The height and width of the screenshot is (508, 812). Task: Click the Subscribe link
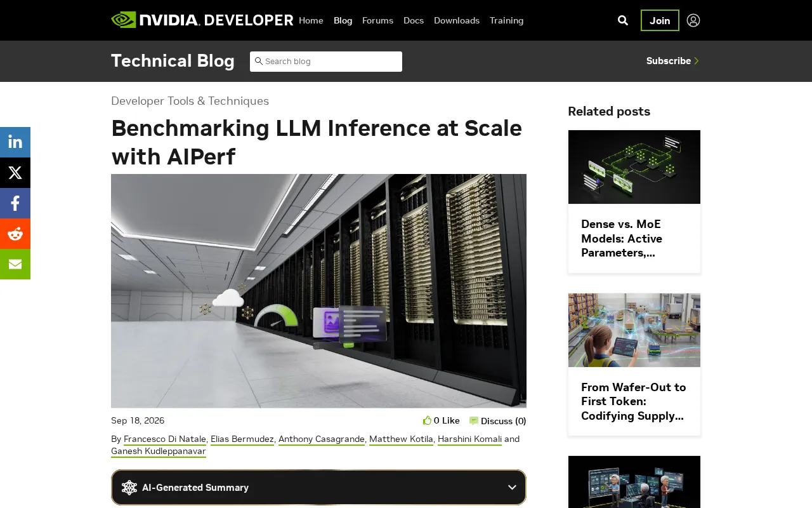click(x=672, y=61)
